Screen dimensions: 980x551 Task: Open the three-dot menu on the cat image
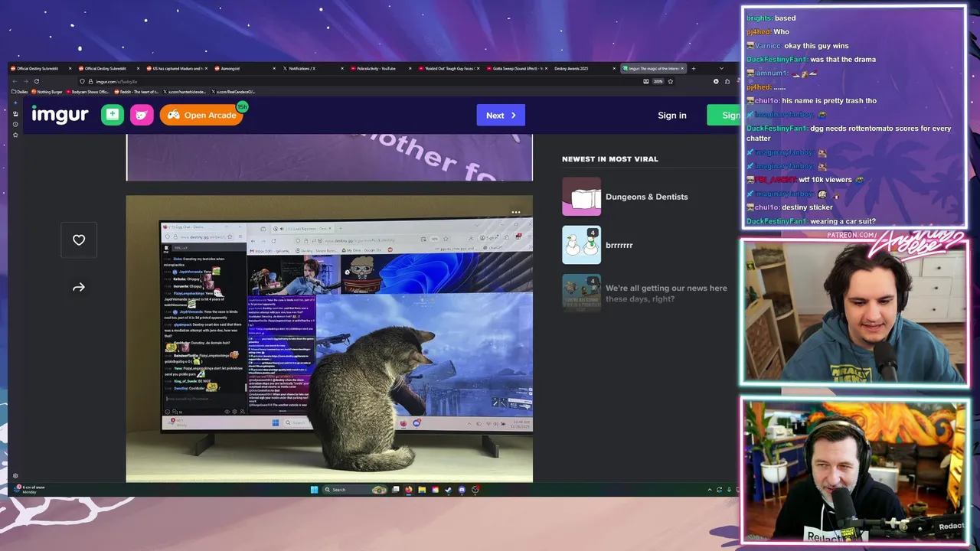coord(516,212)
